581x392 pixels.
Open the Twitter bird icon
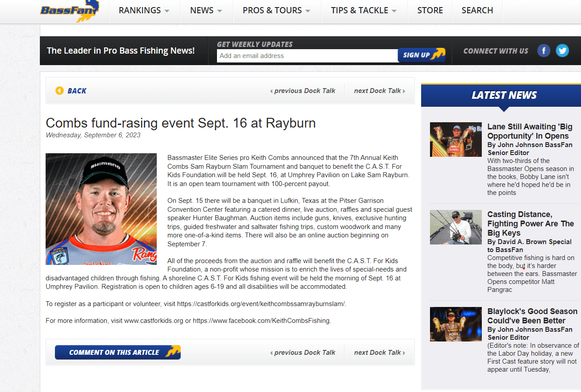[x=562, y=50]
